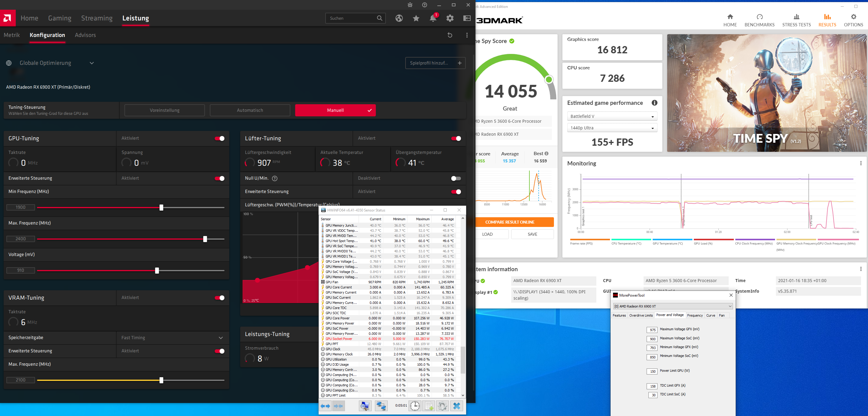
Task: Open the help question mark icon in the title bar
Action: 425,5
